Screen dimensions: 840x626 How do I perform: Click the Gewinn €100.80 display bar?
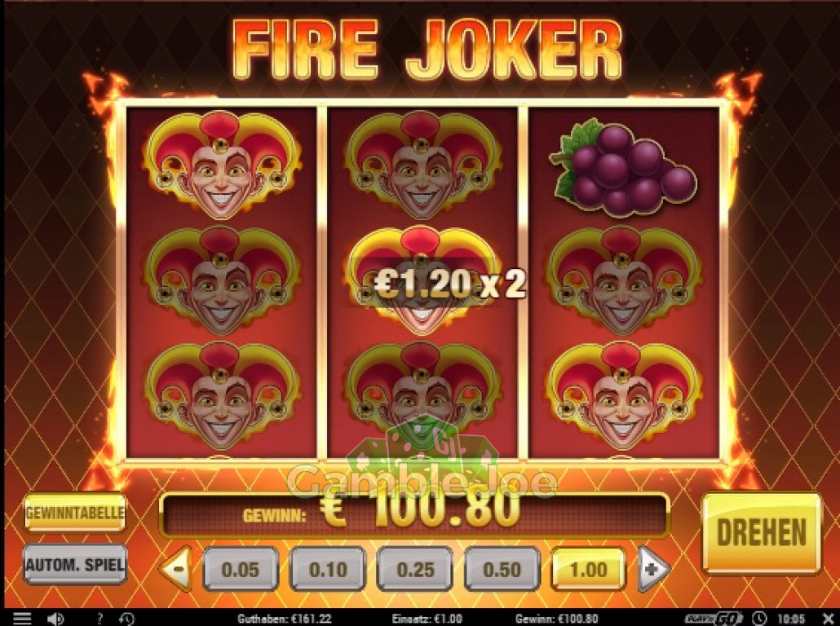point(414,514)
